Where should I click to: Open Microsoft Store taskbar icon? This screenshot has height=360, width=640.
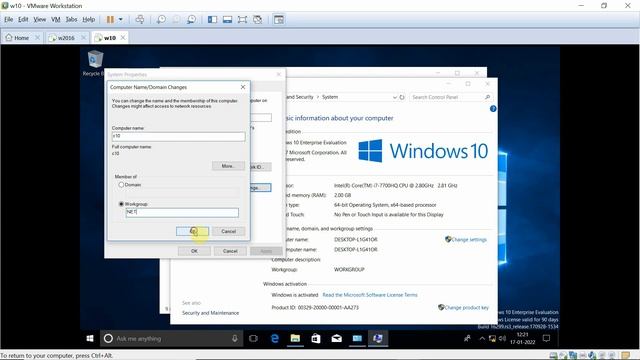pos(316,338)
